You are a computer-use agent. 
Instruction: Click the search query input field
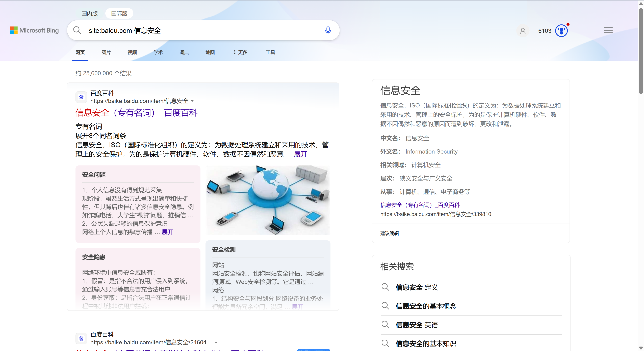(x=200, y=31)
